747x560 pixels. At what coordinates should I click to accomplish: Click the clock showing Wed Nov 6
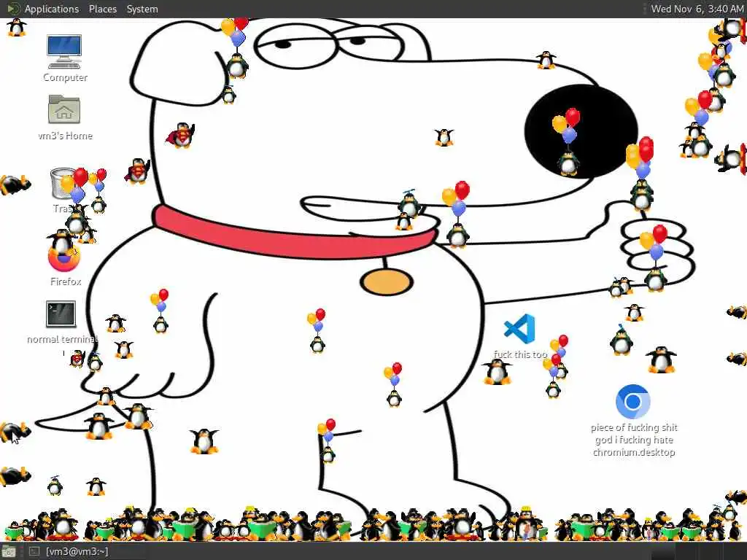click(x=697, y=9)
